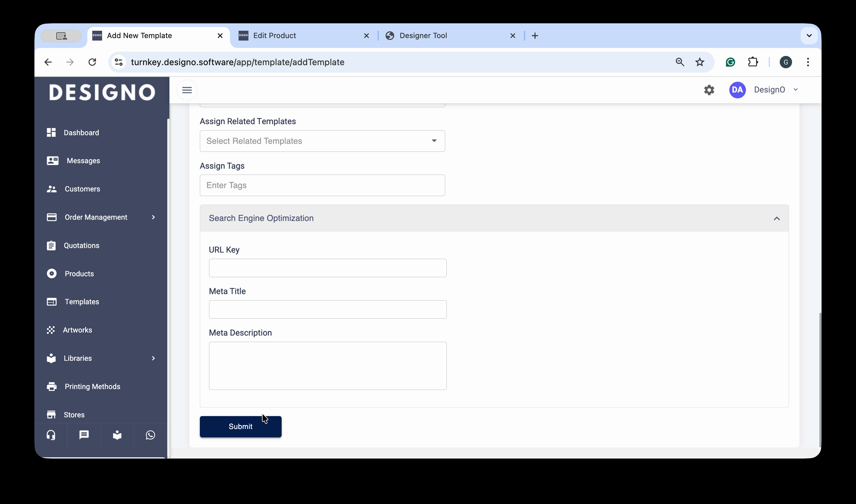The width and height of the screenshot is (856, 504).
Task: Go to Templates in the sidebar
Action: click(81, 301)
